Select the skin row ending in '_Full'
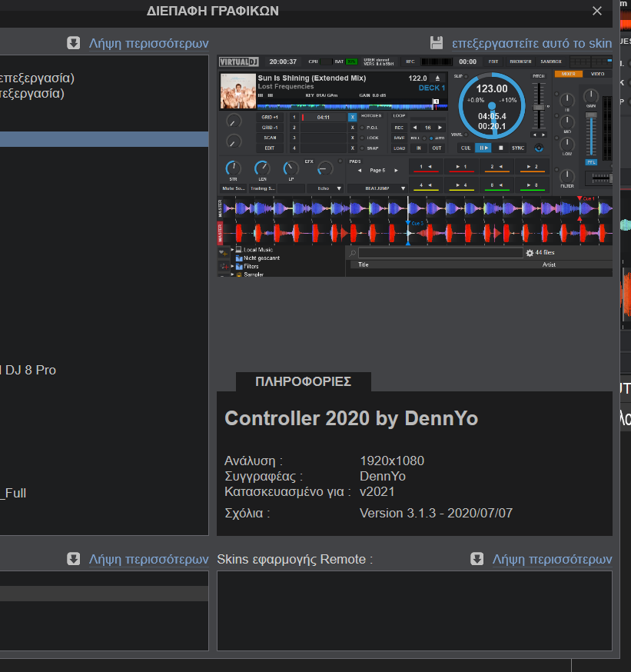 [x=104, y=493]
